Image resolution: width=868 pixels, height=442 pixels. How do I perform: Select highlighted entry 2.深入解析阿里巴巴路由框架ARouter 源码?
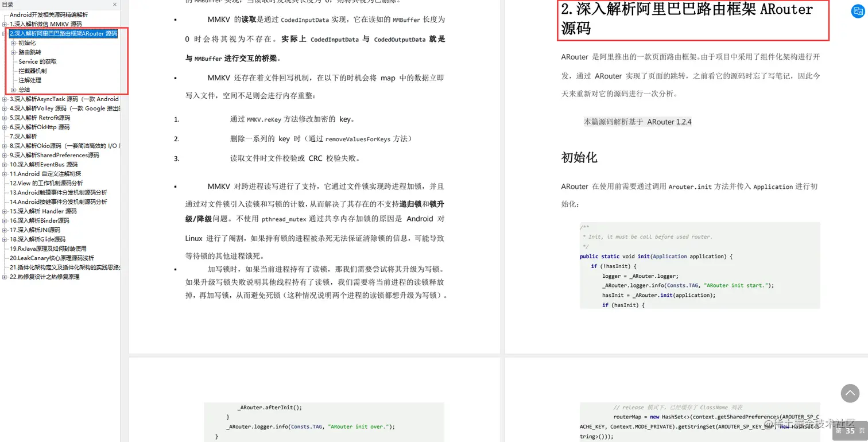[x=63, y=34]
